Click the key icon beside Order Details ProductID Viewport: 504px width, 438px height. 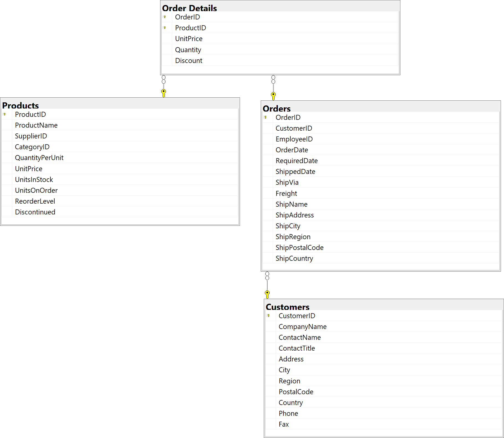coord(165,28)
